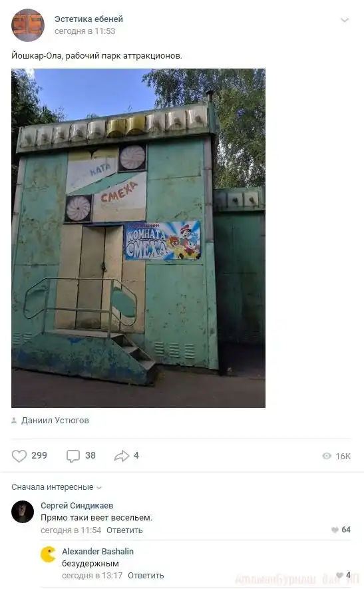Open comments via speech bubble icon
The image size is (364, 589).
click(x=73, y=456)
